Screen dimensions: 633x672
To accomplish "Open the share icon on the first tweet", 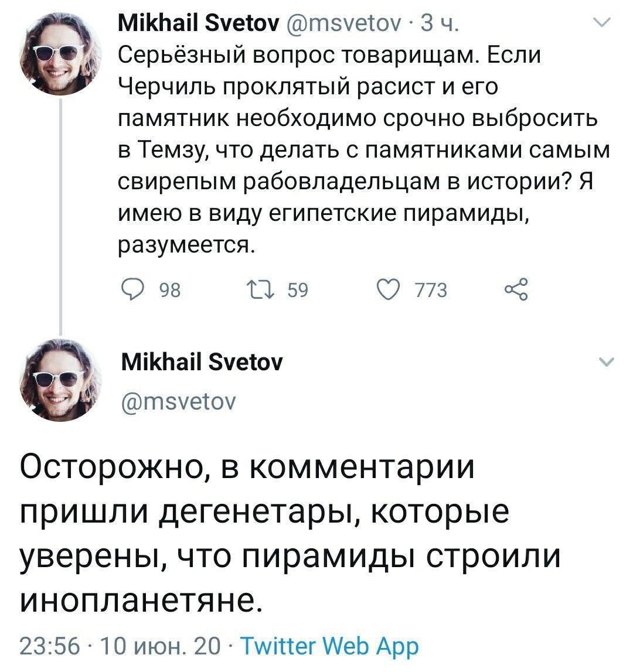I will point(516,289).
